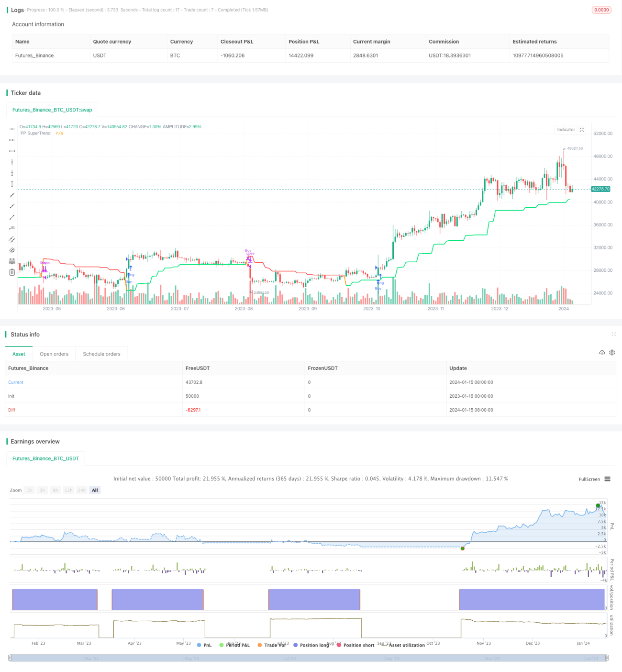Click Commission value USDT:18.3936301

pyautogui.click(x=450, y=56)
